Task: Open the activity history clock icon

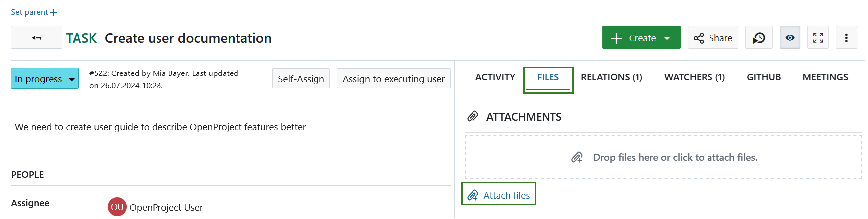Action: point(759,38)
